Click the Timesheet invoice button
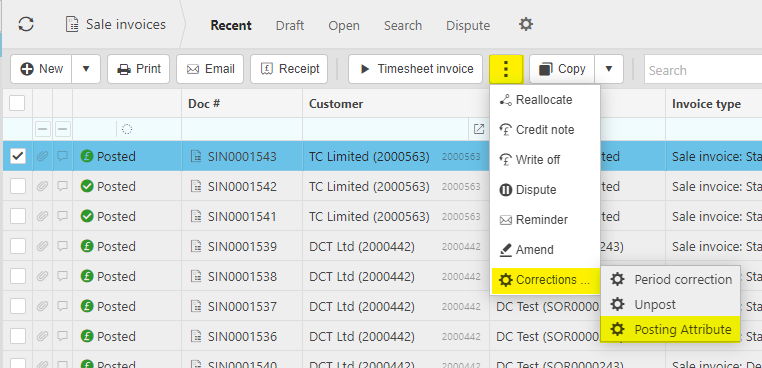 416,69
